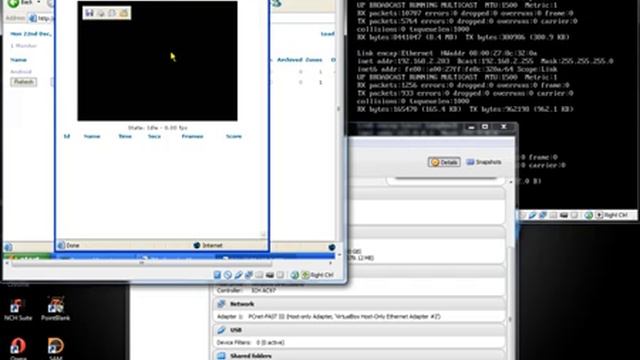Click the USB section icon in VirtualBox Manager
The image size is (640, 360).
[221, 330]
